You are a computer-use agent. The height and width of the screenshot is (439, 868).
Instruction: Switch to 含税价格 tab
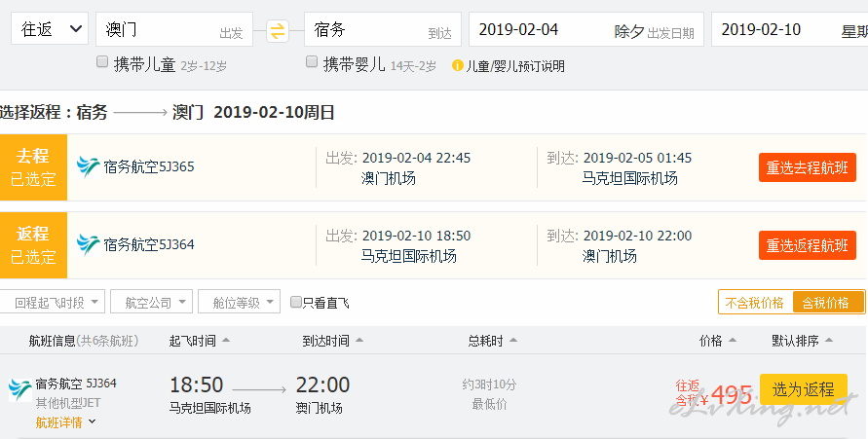[x=828, y=303]
